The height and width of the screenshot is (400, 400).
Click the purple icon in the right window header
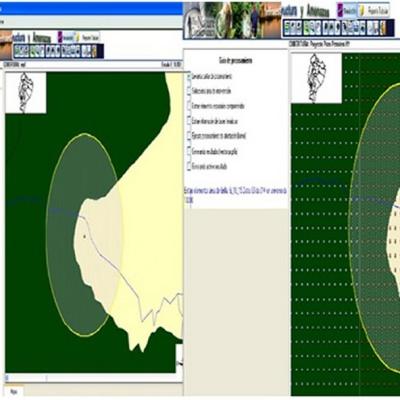(340, 11)
